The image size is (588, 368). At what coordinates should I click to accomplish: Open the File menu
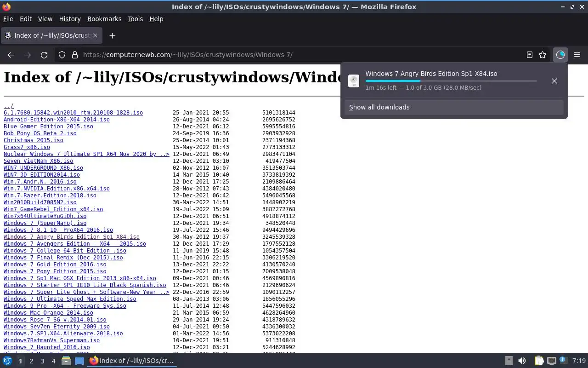[8, 19]
